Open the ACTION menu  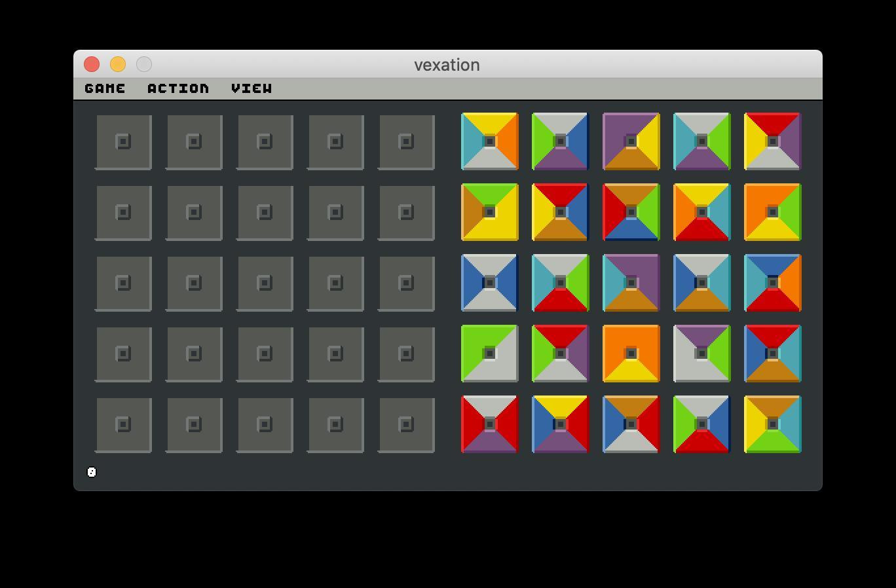pyautogui.click(x=178, y=88)
